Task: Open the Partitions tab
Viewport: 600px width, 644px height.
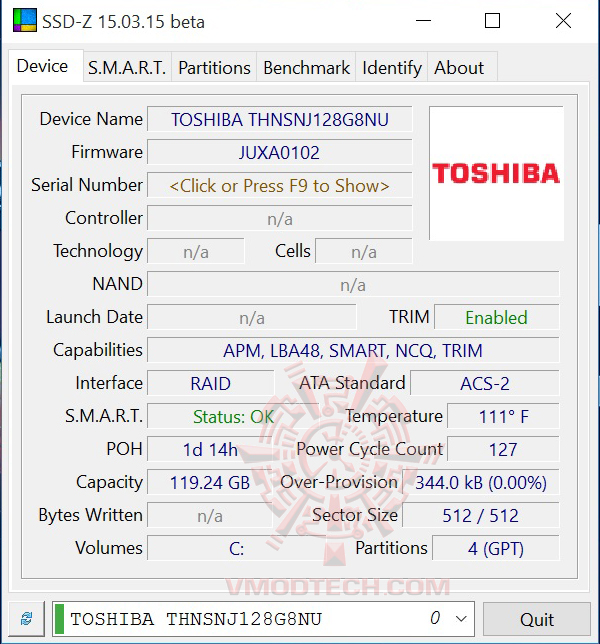Action: 214,68
